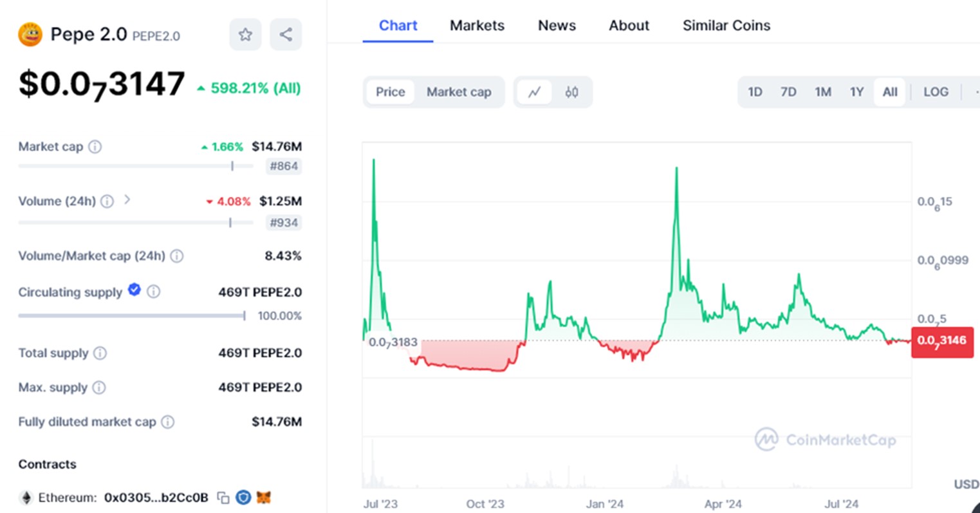The height and width of the screenshot is (513, 980).
Task: Set chart range to 1Y
Action: click(856, 92)
